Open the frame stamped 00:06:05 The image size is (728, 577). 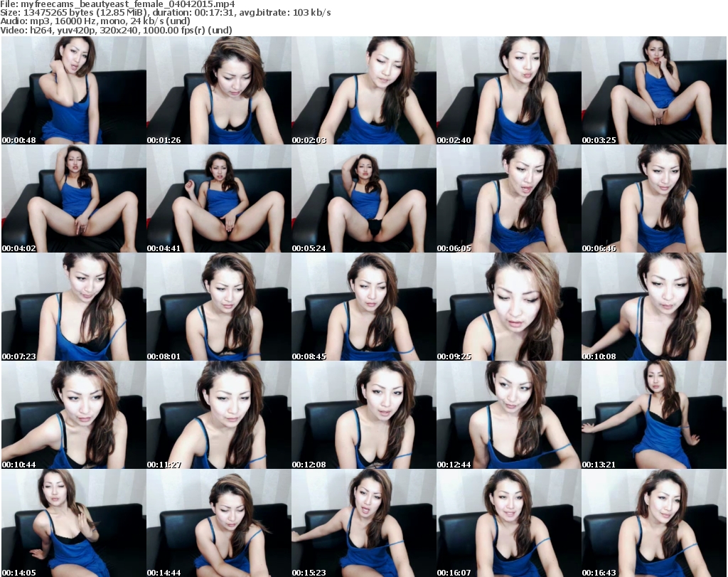509,198
